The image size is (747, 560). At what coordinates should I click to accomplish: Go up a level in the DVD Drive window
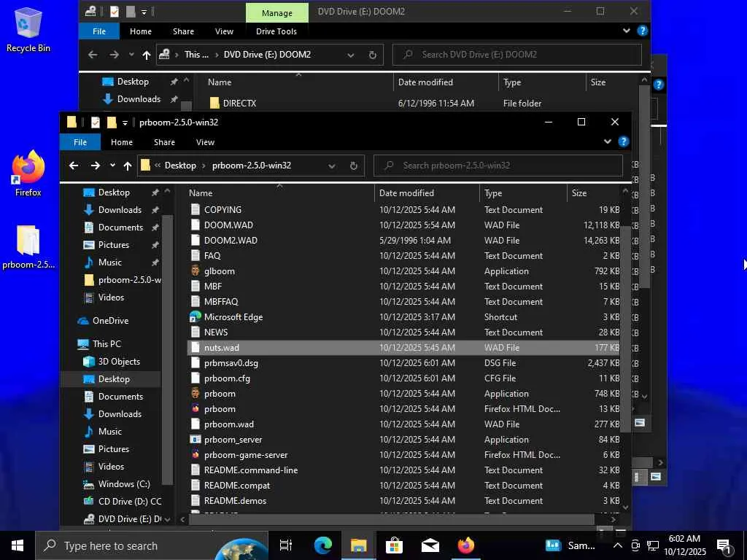click(146, 55)
